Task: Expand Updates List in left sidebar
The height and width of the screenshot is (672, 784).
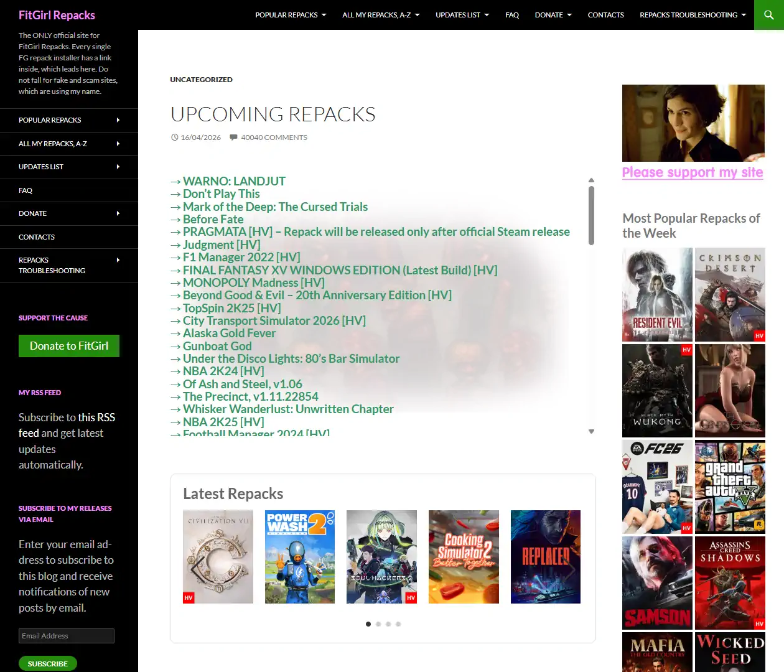Action: pyautogui.click(x=118, y=167)
